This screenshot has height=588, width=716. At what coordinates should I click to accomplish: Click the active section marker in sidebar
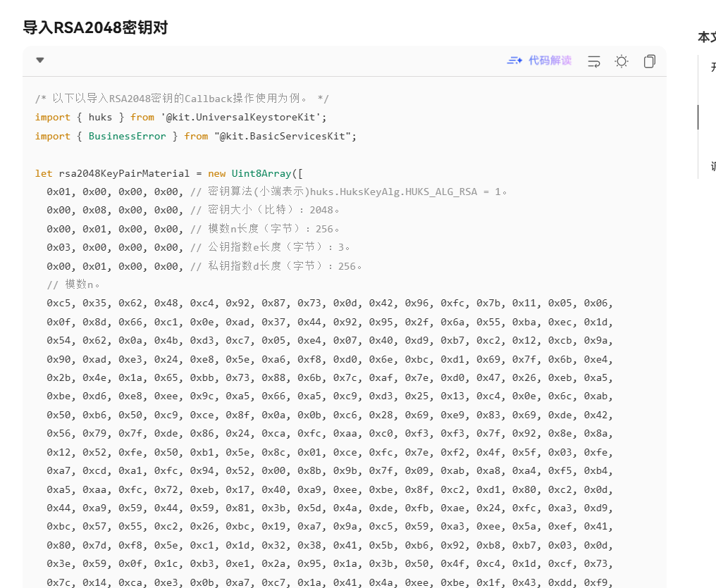click(x=698, y=118)
